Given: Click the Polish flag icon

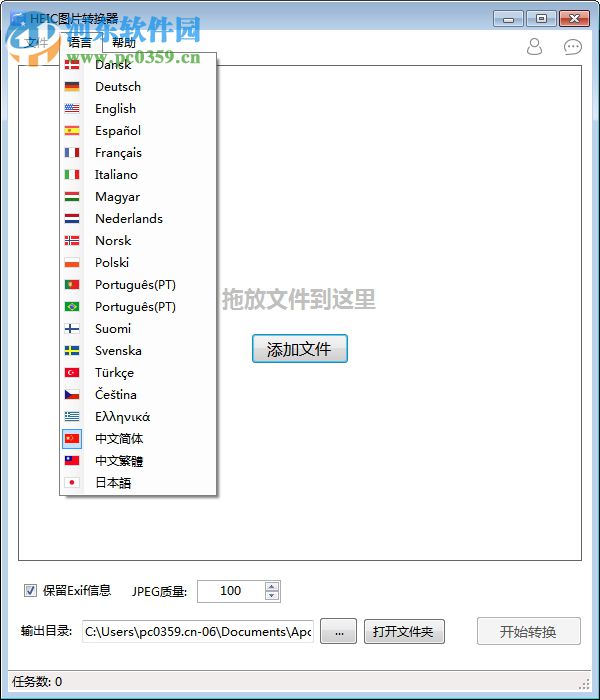Looking at the screenshot, I should pyautogui.click(x=72, y=262).
